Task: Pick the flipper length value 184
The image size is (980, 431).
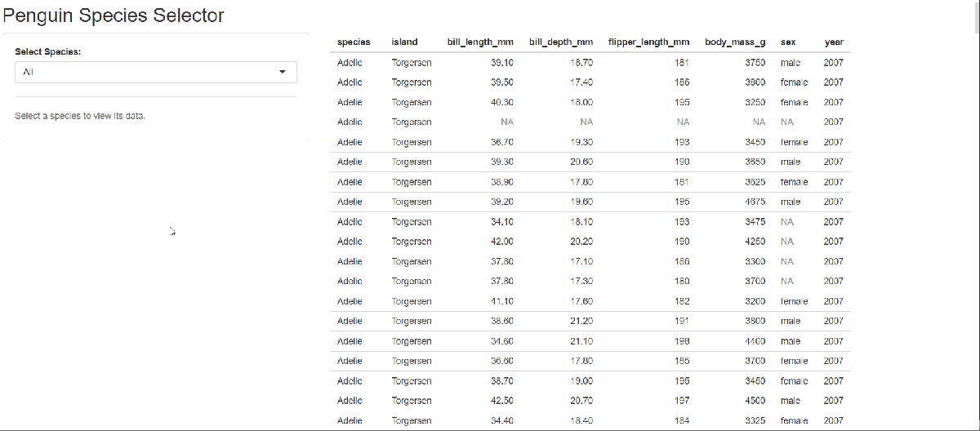Action: coord(683,420)
